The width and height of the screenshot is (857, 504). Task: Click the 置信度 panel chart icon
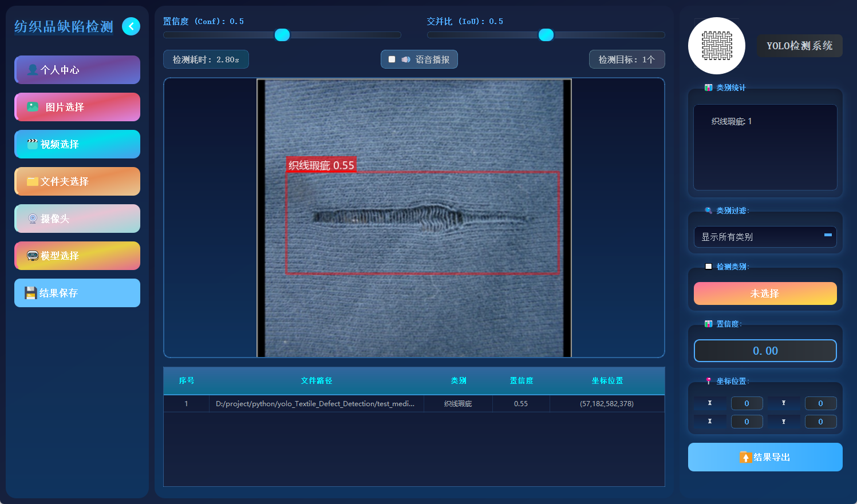tap(709, 324)
